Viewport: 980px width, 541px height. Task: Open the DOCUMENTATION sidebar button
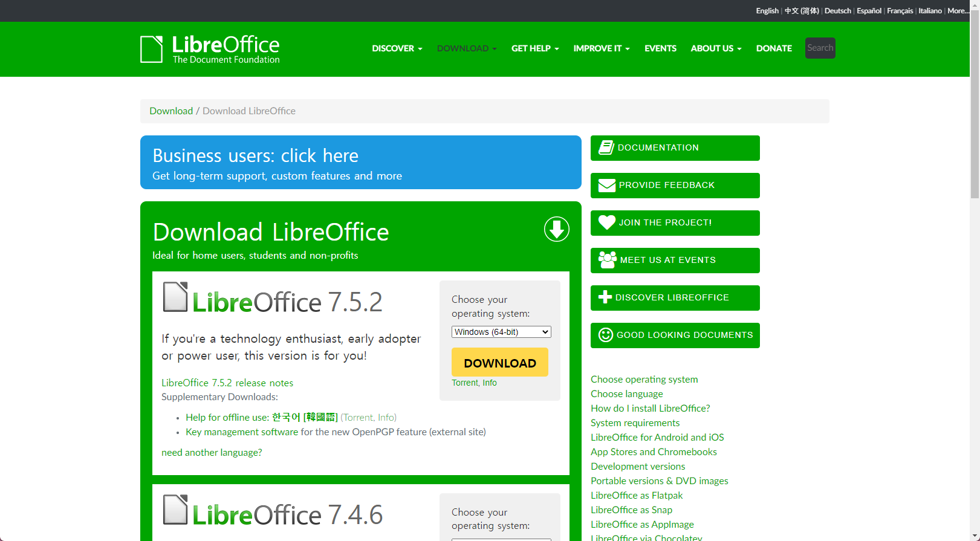[x=675, y=148]
